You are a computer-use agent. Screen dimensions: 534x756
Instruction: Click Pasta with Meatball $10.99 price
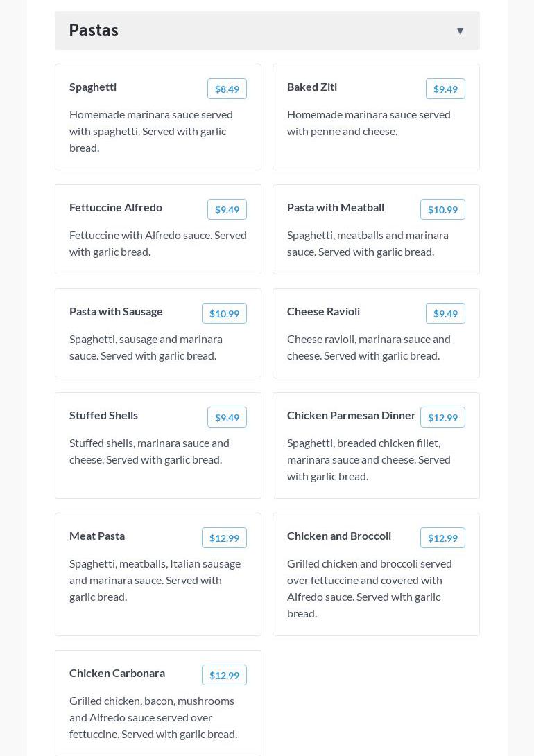[x=442, y=209]
